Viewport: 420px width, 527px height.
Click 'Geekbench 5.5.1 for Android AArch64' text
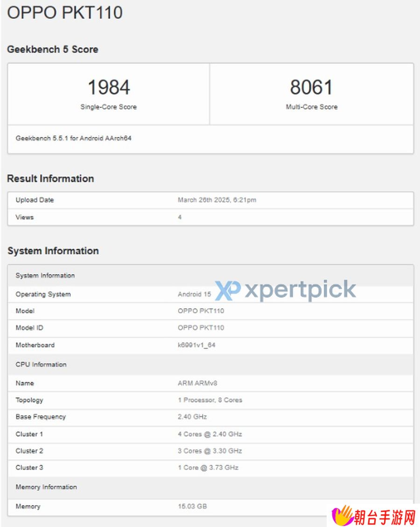(x=74, y=138)
